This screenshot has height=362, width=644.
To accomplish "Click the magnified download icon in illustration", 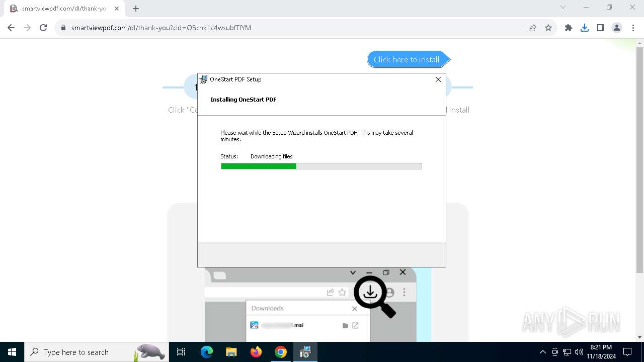I will click(374, 296).
